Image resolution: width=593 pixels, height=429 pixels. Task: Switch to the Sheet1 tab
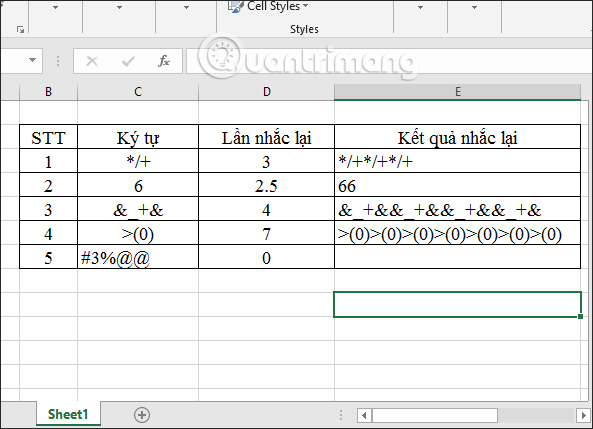coord(68,414)
